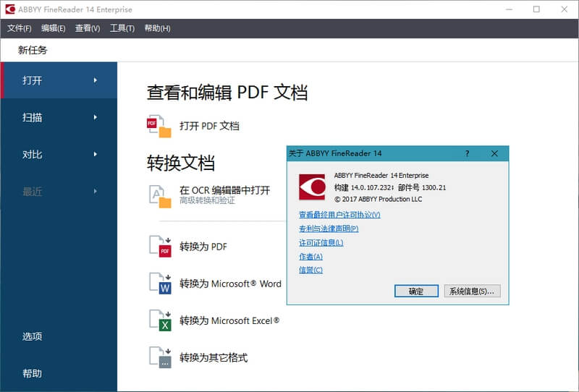The image size is (579, 392).
Task: Open the 许可证信息(L) link
Action: (x=321, y=242)
